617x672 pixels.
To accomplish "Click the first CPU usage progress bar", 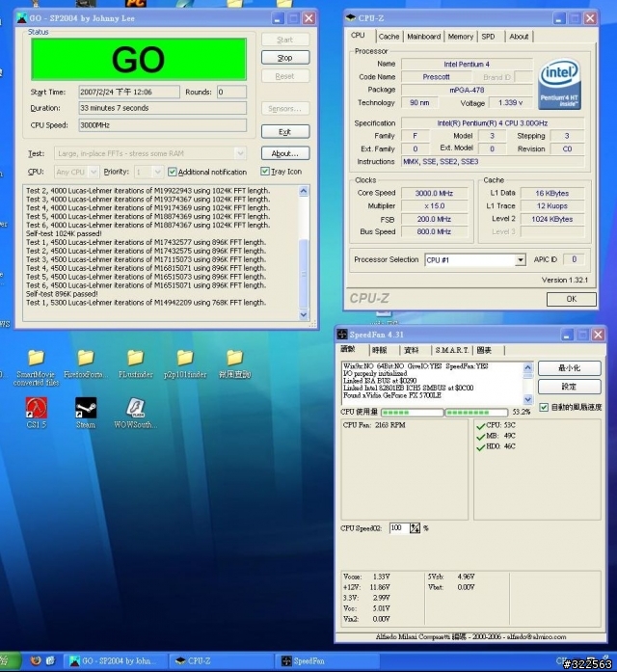I will [x=412, y=413].
